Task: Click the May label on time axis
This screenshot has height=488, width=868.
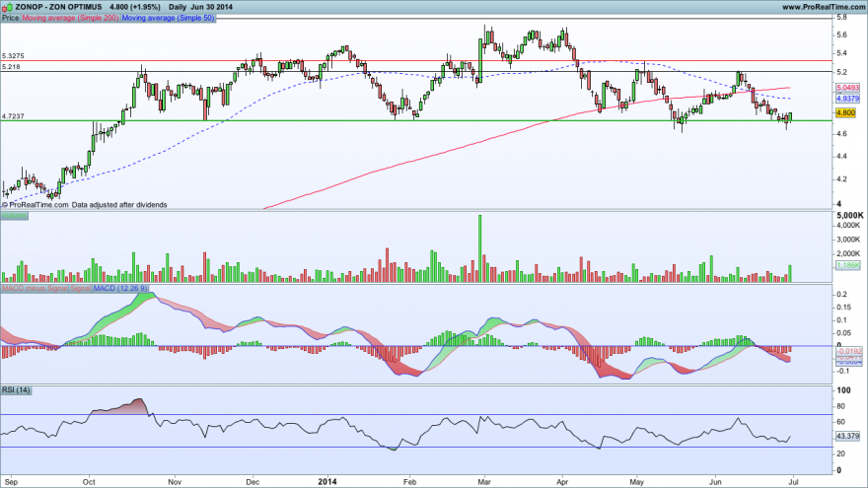Action: 637,482
